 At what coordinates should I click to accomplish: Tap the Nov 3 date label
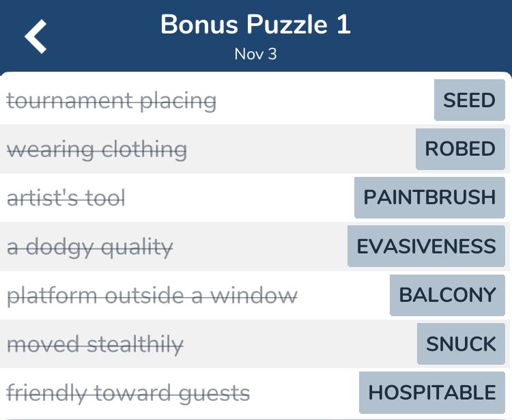(x=256, y=54)
